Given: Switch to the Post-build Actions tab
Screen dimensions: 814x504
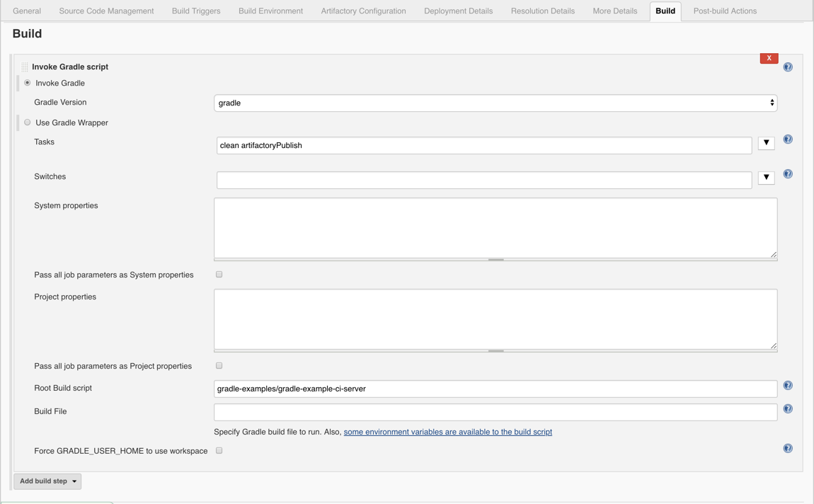Looking at the screenshot, I should (724, 11).
